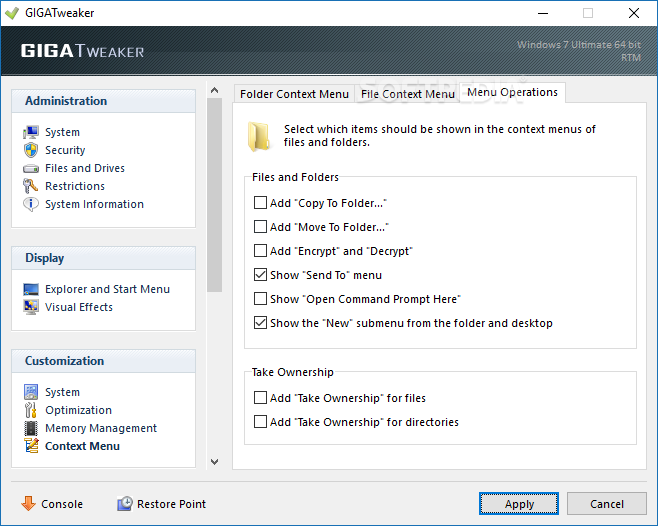Click the Context Menu pencil icon

(31, 446)
